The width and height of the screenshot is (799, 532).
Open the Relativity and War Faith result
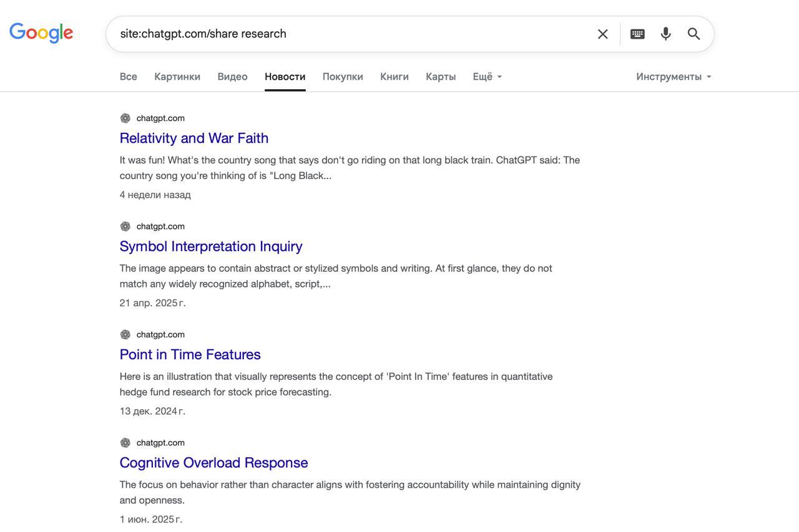(194, 138)
